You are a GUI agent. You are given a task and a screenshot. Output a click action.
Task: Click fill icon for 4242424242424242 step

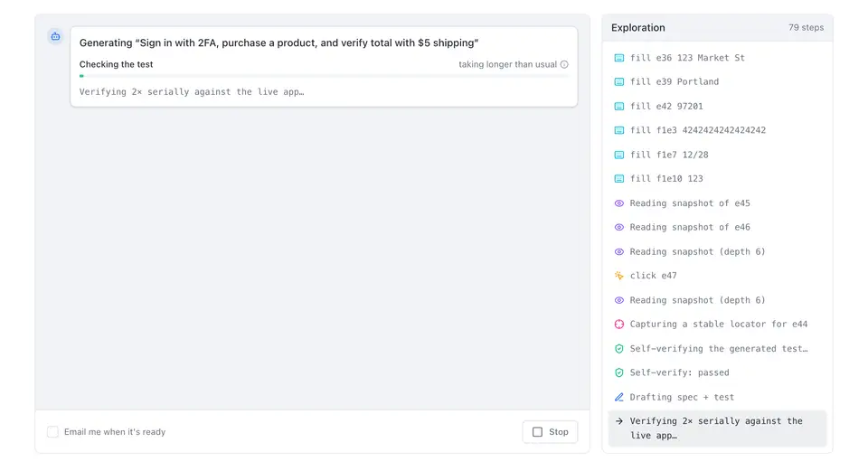pyautogui.click(x=618, y=130)
